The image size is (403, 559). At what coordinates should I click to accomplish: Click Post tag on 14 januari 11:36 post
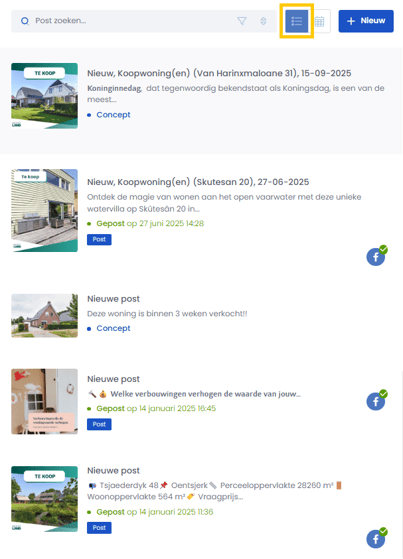click(x=99, y=528)
